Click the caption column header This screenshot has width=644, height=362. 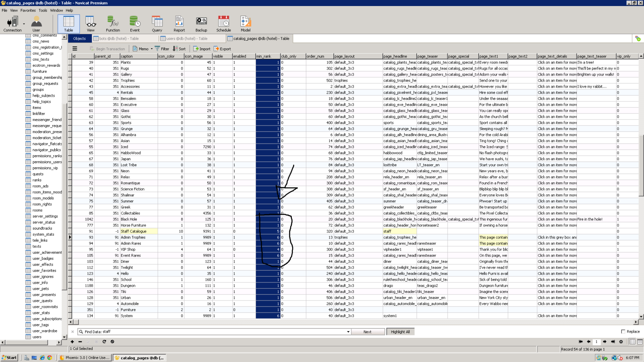[138, 56]
